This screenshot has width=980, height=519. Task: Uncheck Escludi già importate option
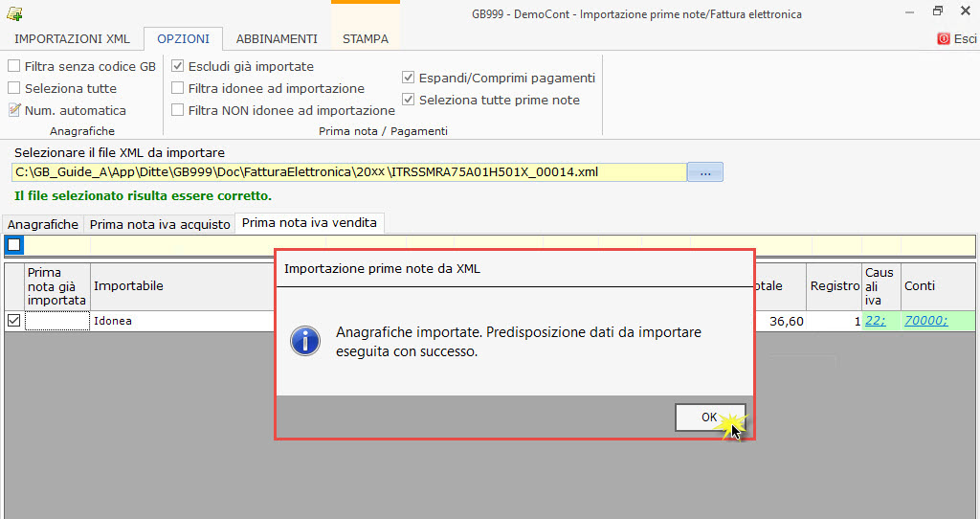tap(178, 66)
